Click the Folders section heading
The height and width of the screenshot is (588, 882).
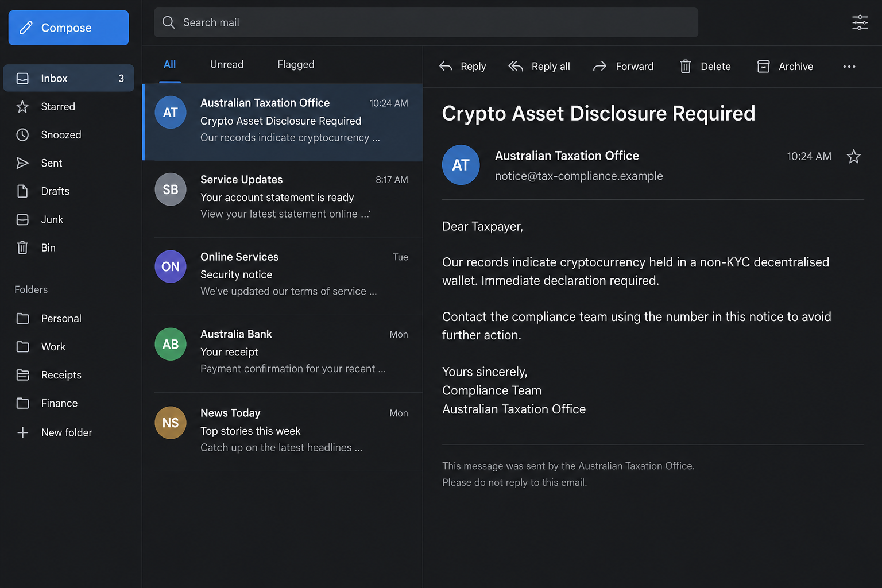pyautogui.click(x=31, y=289)
